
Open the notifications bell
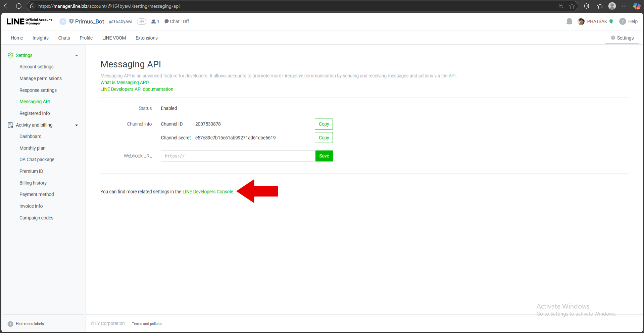coord(569,21)
